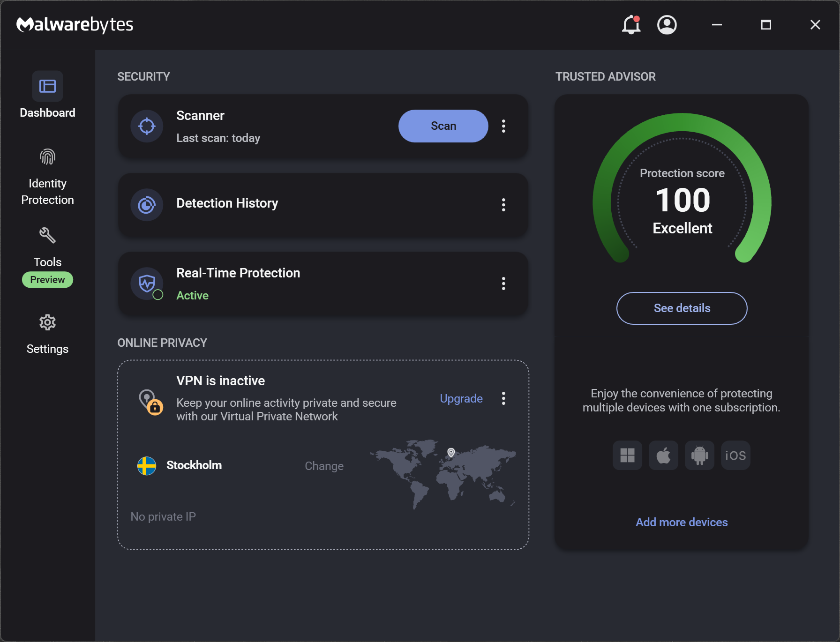Click the map location pin

[x=451, y=452]
